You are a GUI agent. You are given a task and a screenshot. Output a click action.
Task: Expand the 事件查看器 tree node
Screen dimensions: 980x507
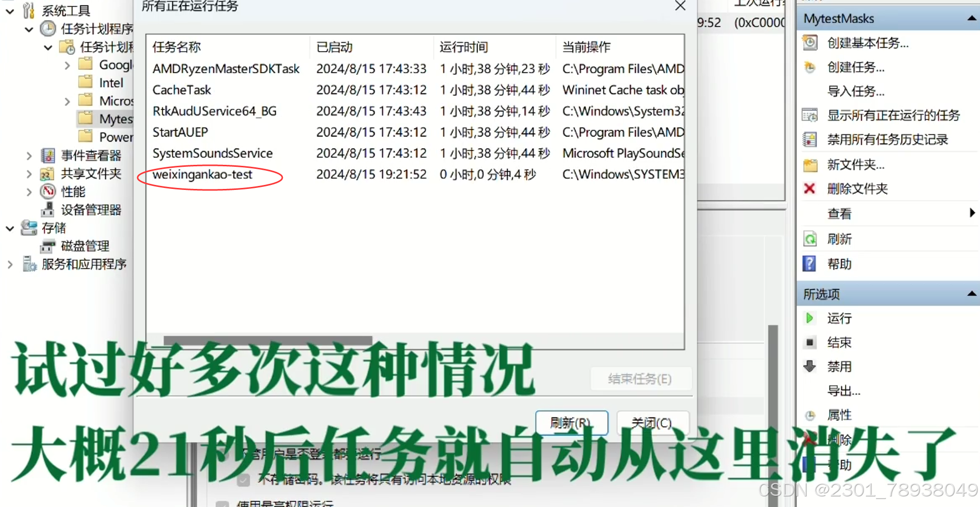click(x=29, y=156)
